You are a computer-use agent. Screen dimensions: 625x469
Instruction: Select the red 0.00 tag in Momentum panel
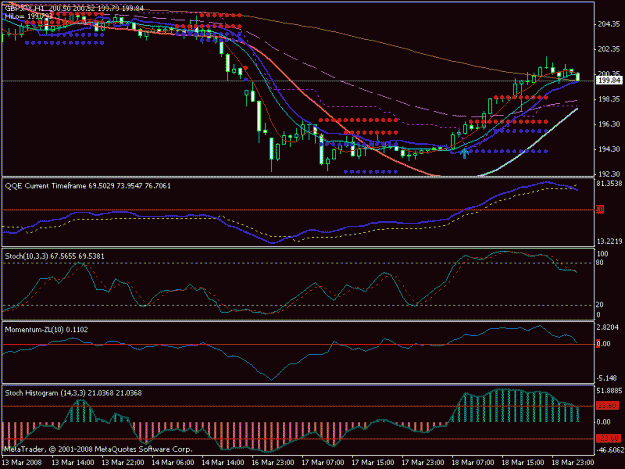pyautogui.click(x=603, y=343)
